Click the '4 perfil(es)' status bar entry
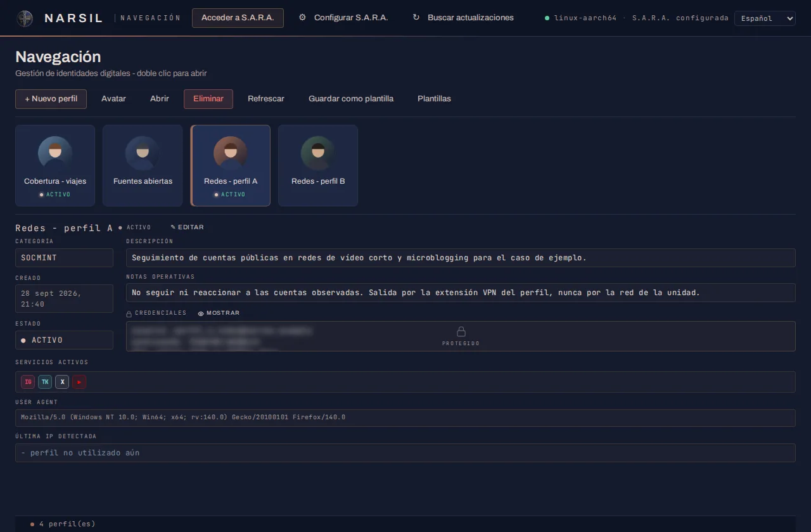Screen dimensions: 811x532 pyautogui.click(x=62, y=524)
